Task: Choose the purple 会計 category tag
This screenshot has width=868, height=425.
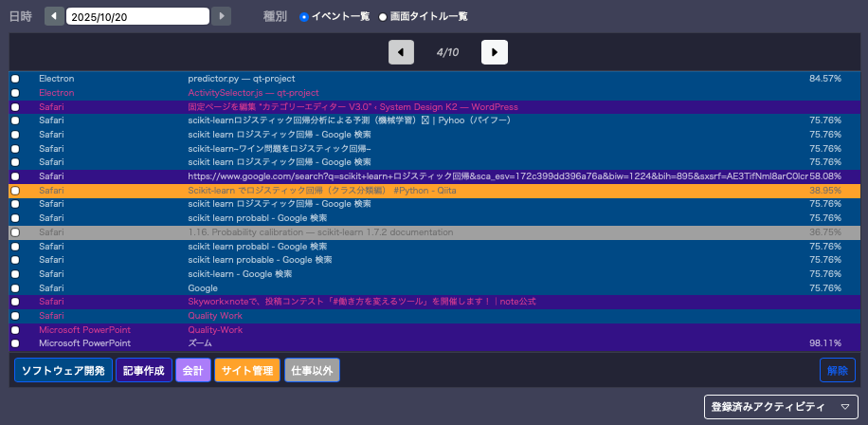Action: [192, 370]
